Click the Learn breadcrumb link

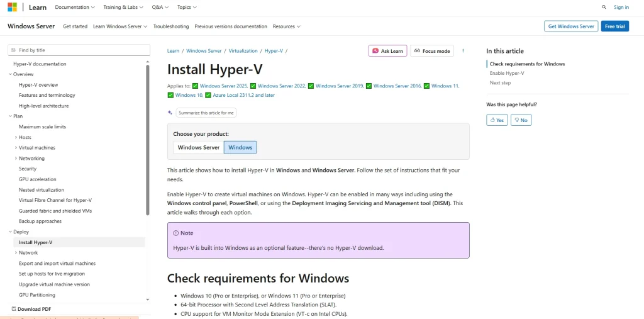tap(174, 51)
